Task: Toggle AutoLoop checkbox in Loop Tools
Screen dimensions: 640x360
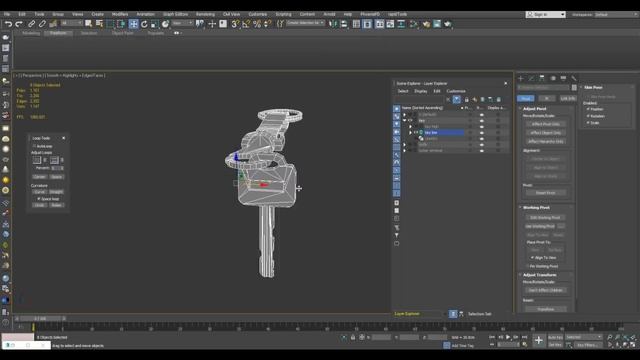Action: [34, 146]
